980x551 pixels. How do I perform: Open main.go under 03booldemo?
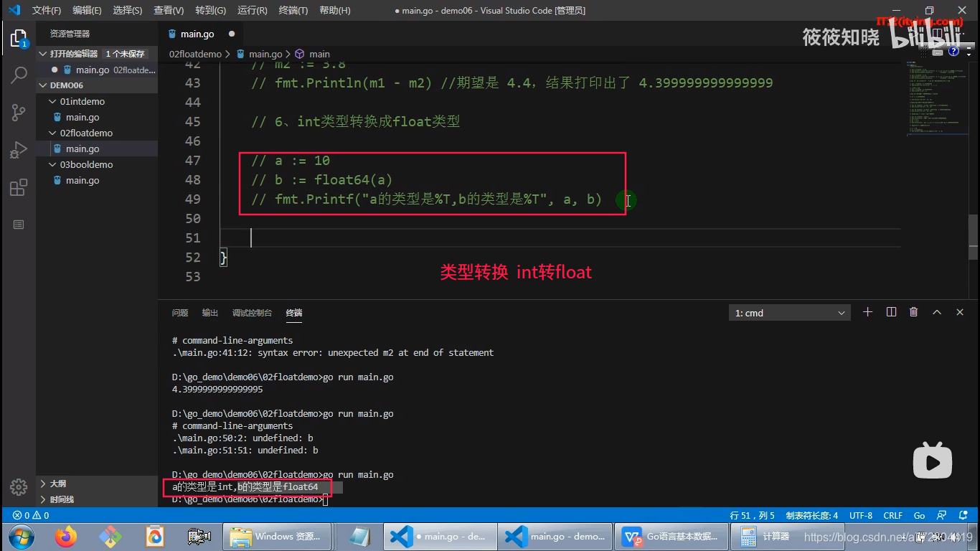pyautogui.click(x=97, y=180)
